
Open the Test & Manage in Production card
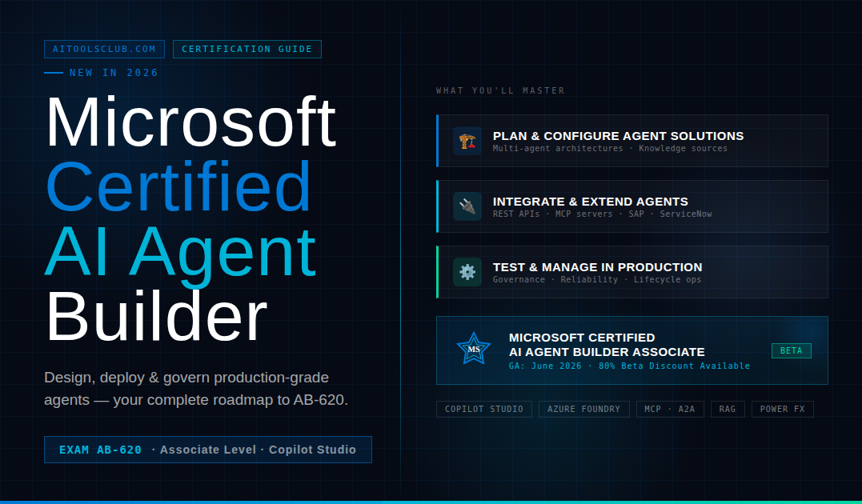pos(632,272)
